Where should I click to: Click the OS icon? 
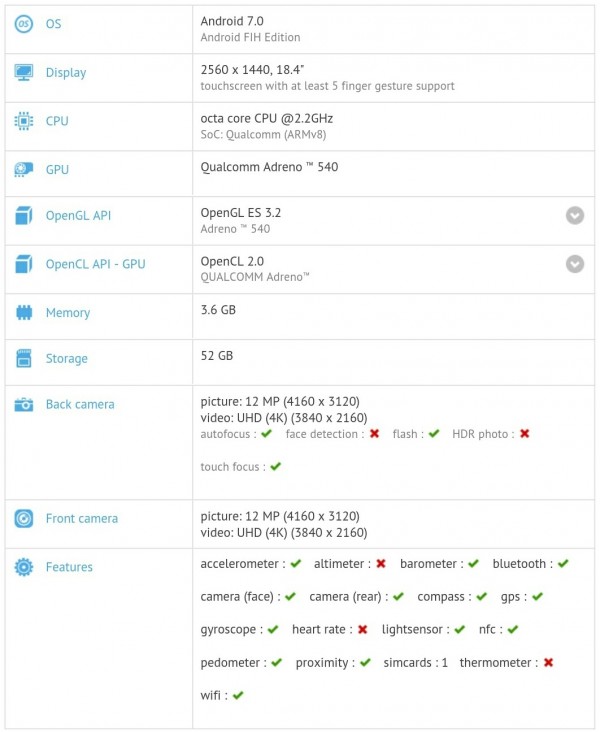(x=24, y=23)
